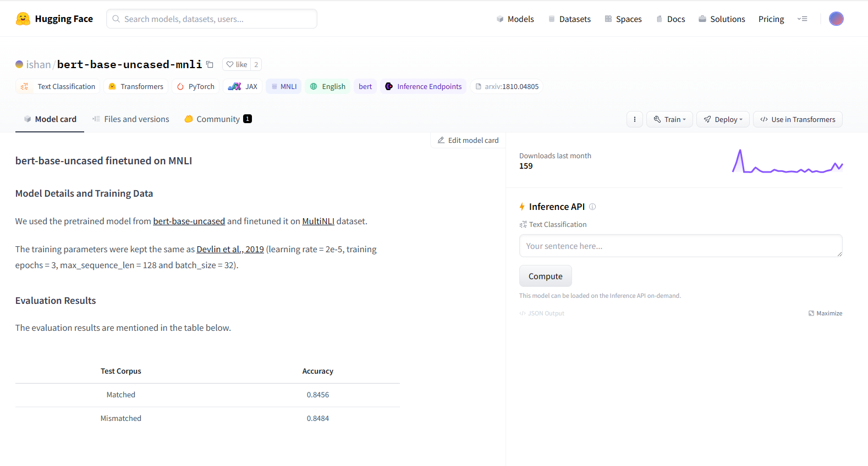
Task: Click the bert tag
Action: tap(365, 86)
